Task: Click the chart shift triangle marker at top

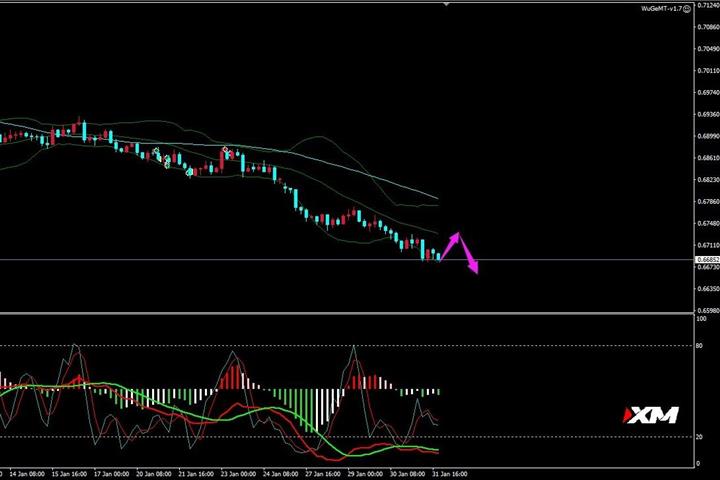Action: tap(446, 4)
